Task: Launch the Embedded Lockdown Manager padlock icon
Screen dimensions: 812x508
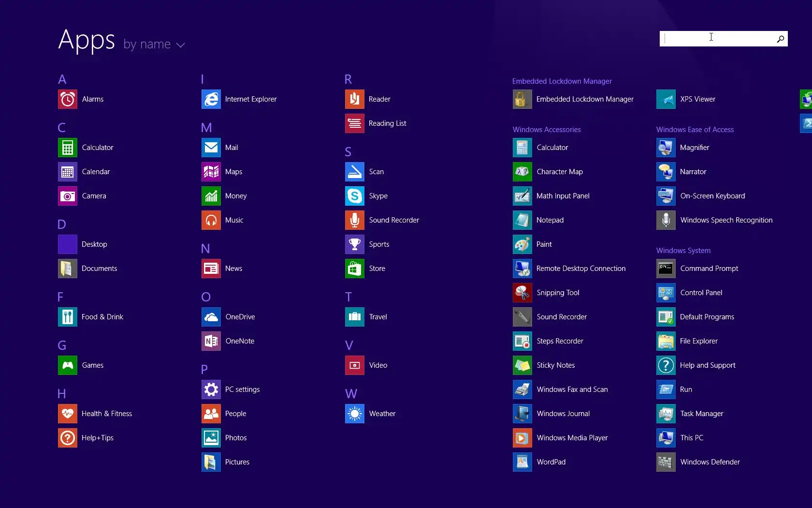Action: (x=522, y=99)
